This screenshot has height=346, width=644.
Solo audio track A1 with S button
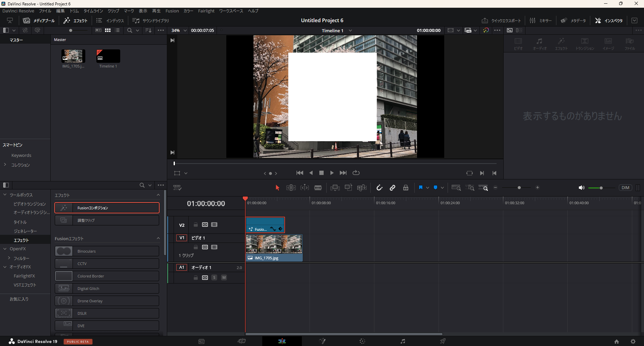pyautogui.click(x=214, y=277)
